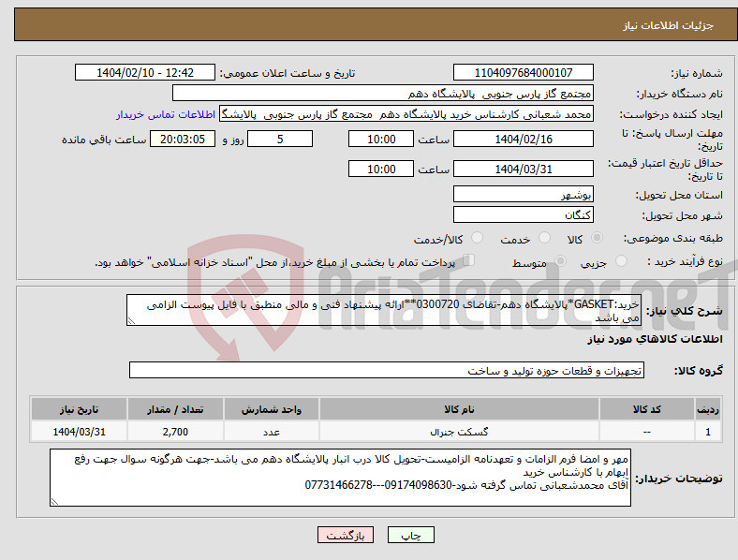The image size is (738, 560).
Task: Click the resize handle of the buyer notes text area
Action: click(x=54, y=502)
